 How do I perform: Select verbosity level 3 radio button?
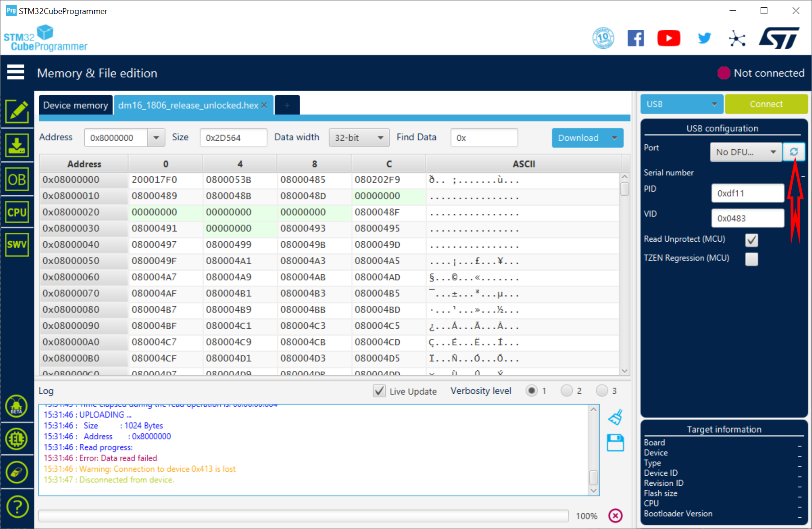(x=602, y=391)
